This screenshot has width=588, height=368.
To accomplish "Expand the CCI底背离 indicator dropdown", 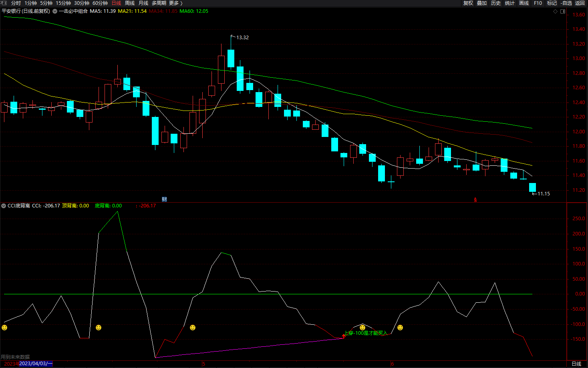I will point(4,206).
